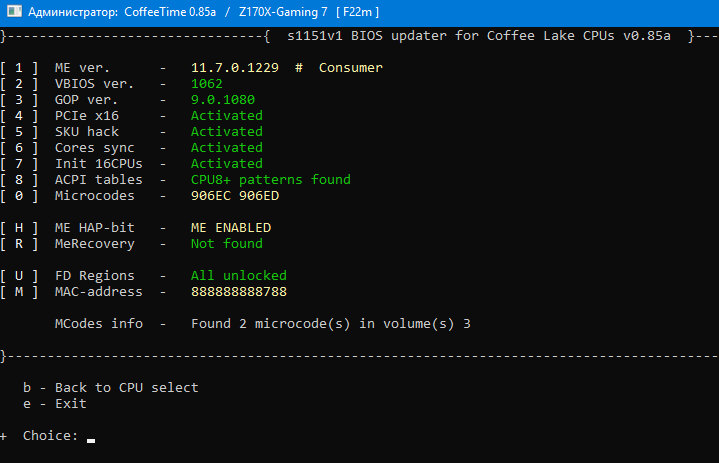The width and height of the screenshot is (719, 463).
Task: Click the 'Microcodes' label
Action: pyautogui.click(x=94, y=196)
